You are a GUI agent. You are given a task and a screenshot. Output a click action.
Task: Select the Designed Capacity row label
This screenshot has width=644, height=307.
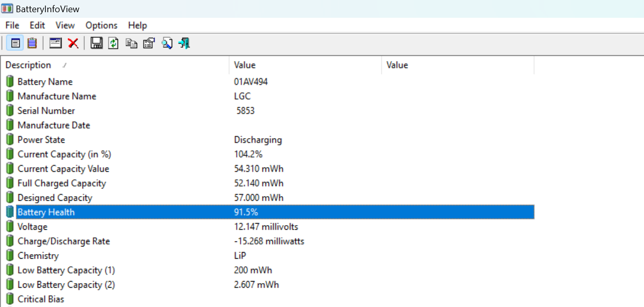pyautogui.click(x=55, y=198)
